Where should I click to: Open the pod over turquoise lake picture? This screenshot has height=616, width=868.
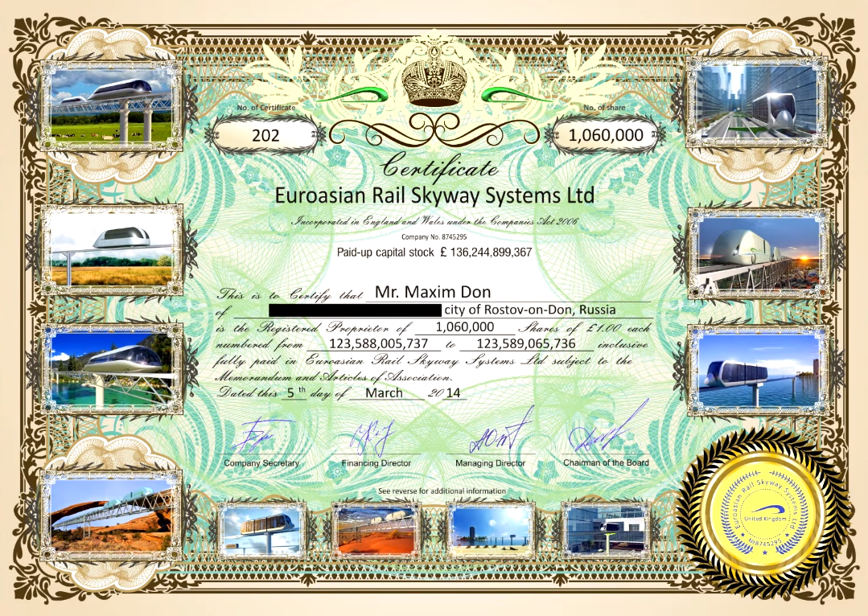(x=113, y=369)
